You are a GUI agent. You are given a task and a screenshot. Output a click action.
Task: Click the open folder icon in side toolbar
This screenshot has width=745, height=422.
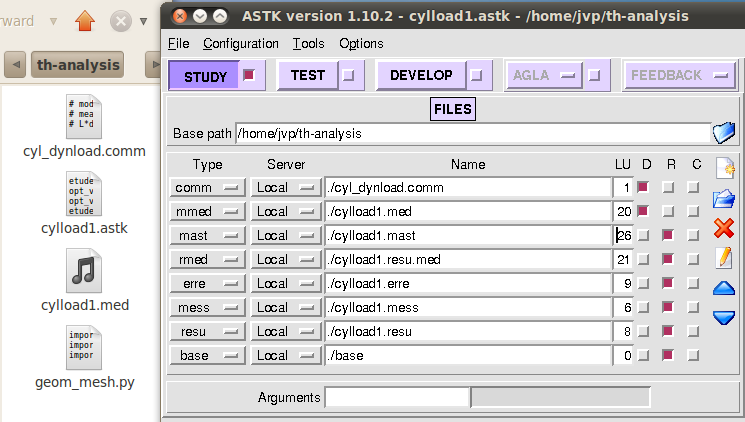click(724, 199)
